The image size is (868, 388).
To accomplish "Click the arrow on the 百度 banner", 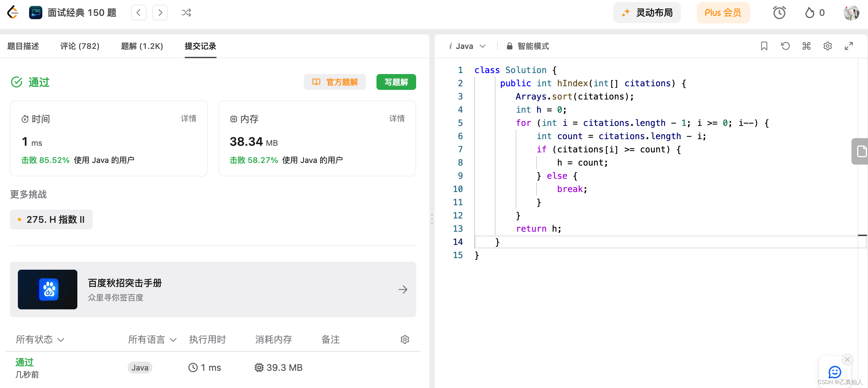I will [403, 289].
